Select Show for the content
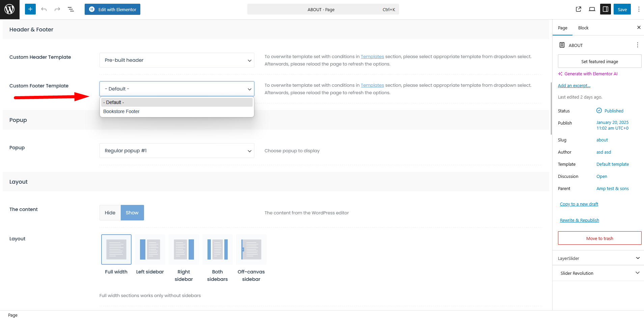Viewport: 644px width, 318px height. [x=132, y=213]
